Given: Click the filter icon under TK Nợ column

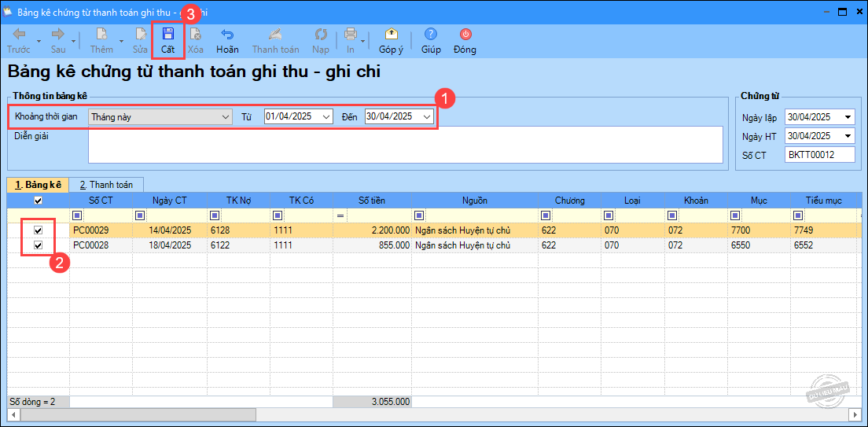Looking at the screenshot, I should pyautogui.click(x=214, y=215).
